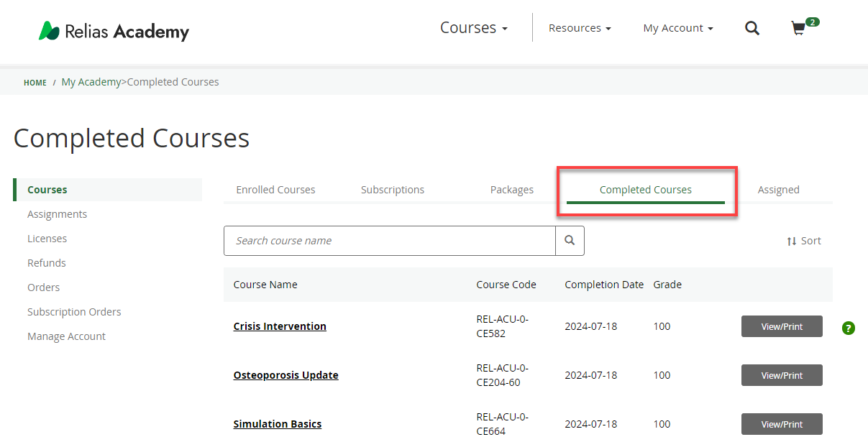Click the Course Code column header
The image size is (868, 442).
[x=506, y=285]
